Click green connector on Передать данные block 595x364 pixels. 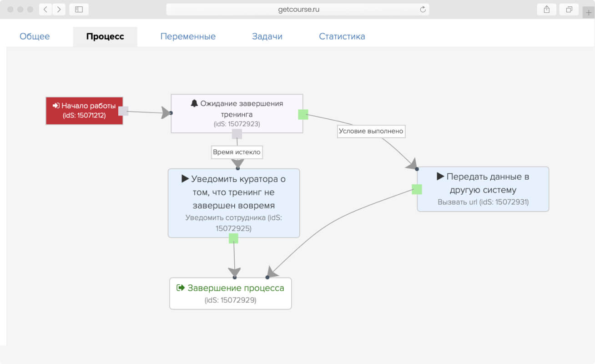[x=417, y=189]
